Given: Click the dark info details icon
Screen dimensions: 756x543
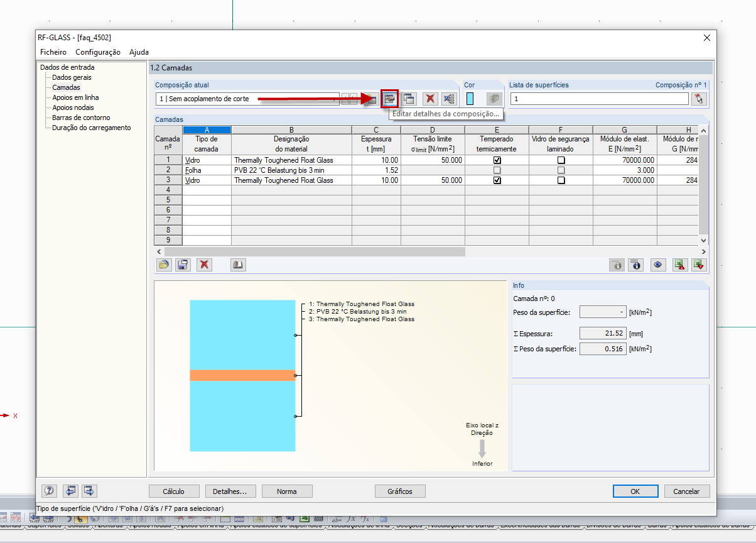Looking at the screenshot, I should [x=637, y=265].
